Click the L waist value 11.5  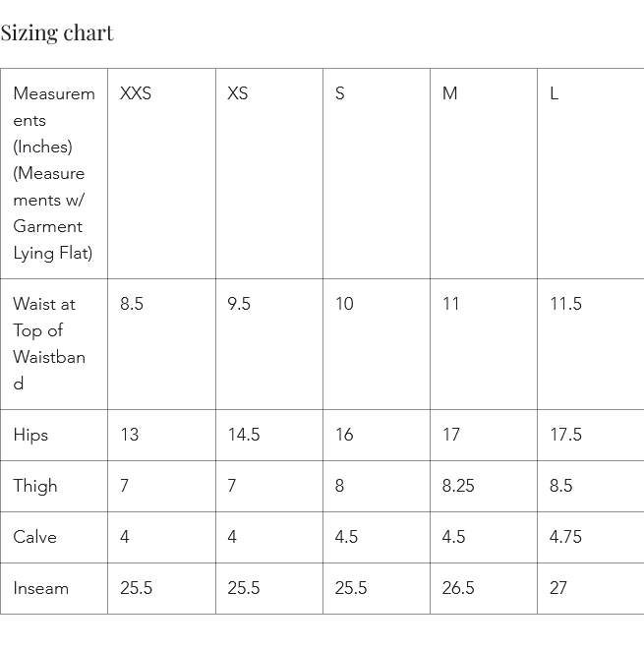[x=565, y=304]
